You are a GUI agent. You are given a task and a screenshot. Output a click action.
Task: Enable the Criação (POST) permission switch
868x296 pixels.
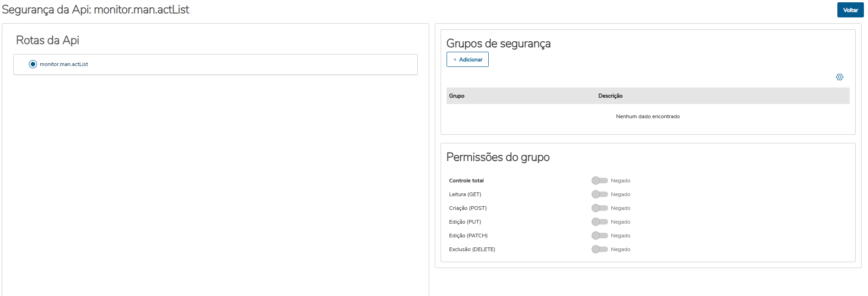(599, 208)
